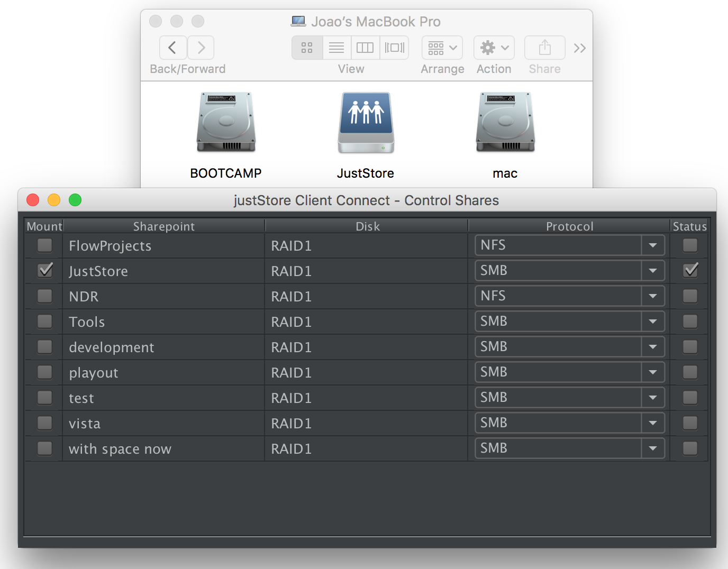Viewport: 728px width, 569px height.
Task: Open the Protocol dropdown for JustStore
Action: point(570,271)
